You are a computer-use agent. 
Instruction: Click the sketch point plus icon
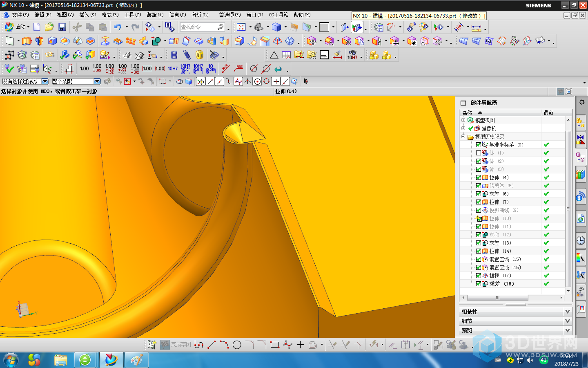point(300,345)
